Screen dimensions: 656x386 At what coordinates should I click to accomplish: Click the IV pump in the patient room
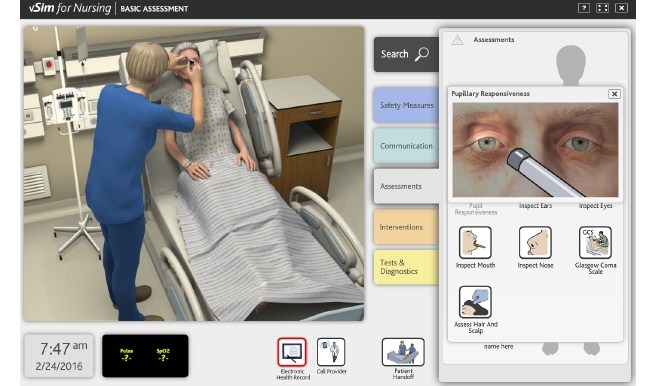click(66, 107)
